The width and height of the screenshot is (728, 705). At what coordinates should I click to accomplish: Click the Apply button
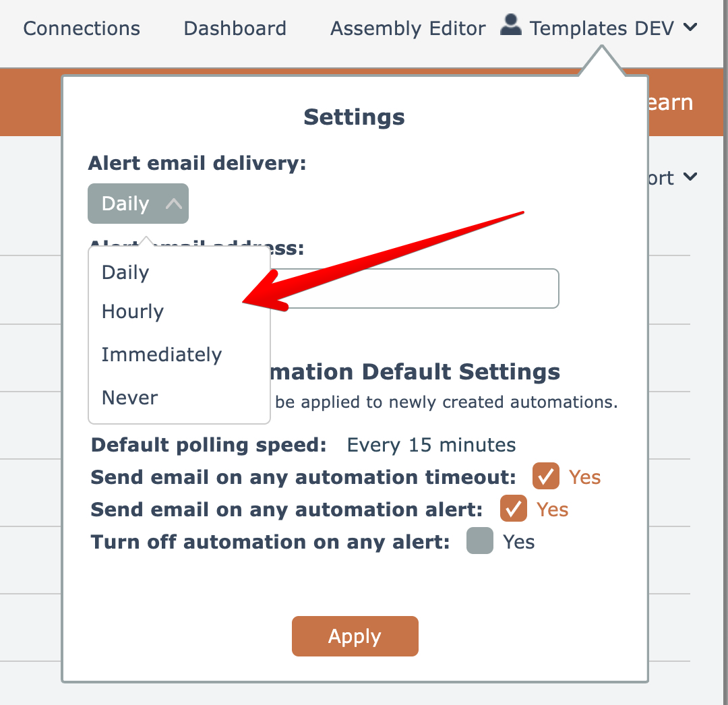click(355, 636)
